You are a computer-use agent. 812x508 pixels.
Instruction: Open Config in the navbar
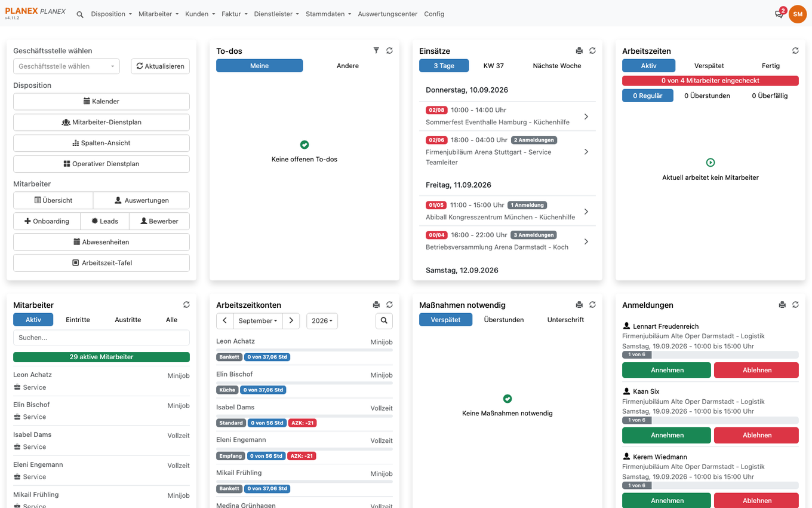[434, 14]
